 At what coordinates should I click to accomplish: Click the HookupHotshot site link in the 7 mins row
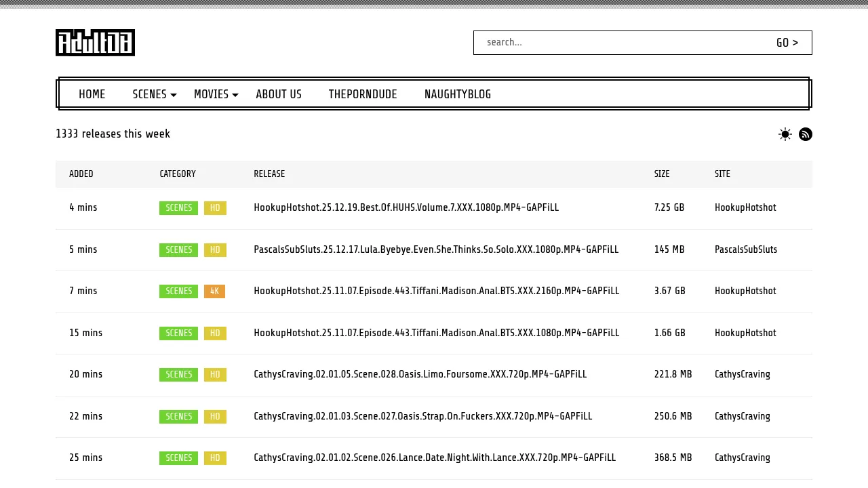click(745, 291)
